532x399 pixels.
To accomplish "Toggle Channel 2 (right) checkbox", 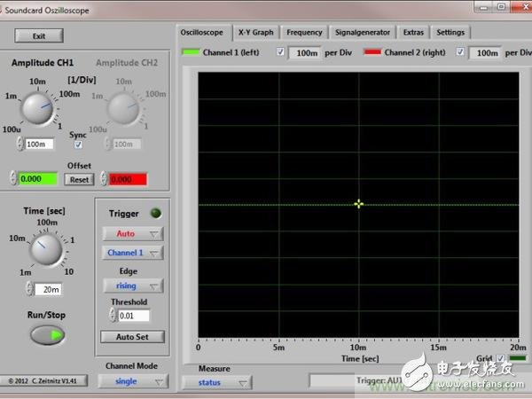I will (460, 52).
